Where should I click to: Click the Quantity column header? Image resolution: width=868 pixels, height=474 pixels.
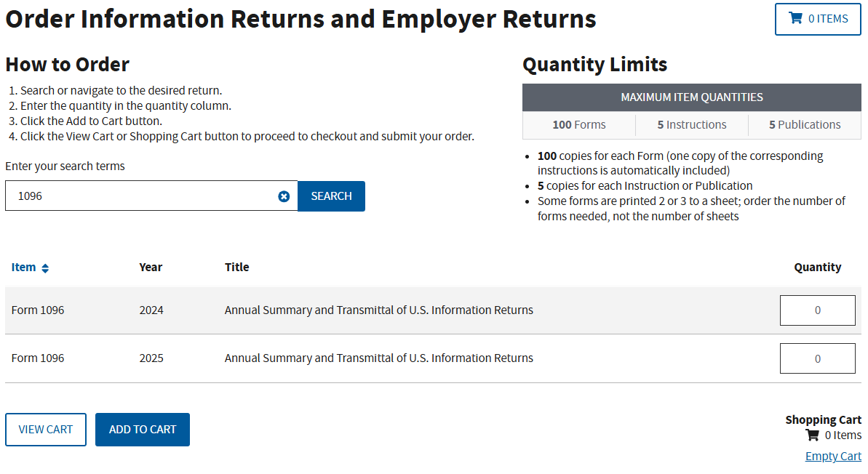point(817,267)
